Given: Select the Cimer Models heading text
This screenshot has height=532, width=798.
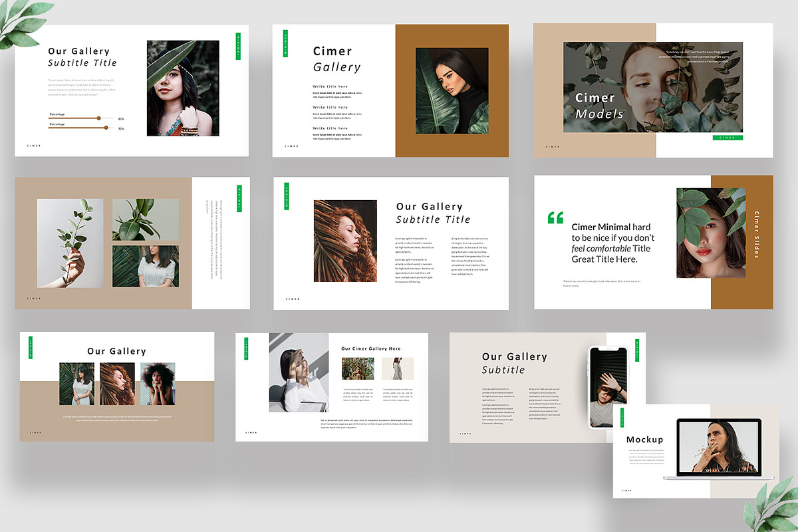Looking at the screenshot, I should click(x=599, y=106).
